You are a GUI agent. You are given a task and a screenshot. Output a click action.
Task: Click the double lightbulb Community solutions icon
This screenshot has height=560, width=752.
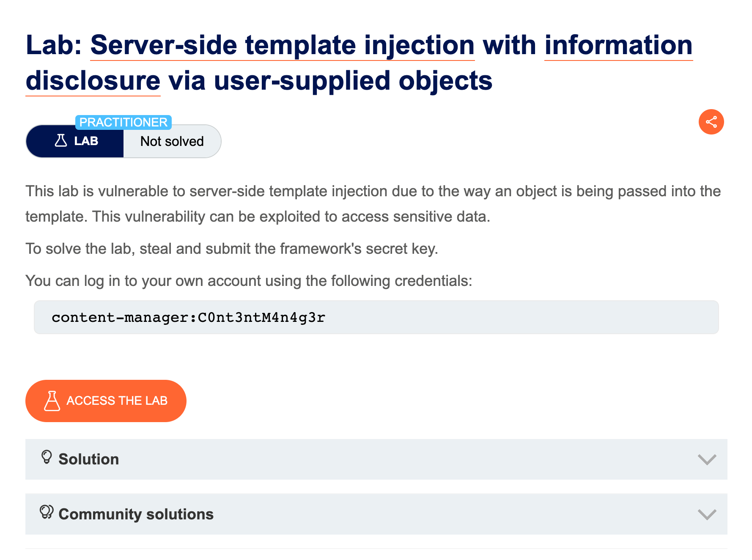pos(47,512)
